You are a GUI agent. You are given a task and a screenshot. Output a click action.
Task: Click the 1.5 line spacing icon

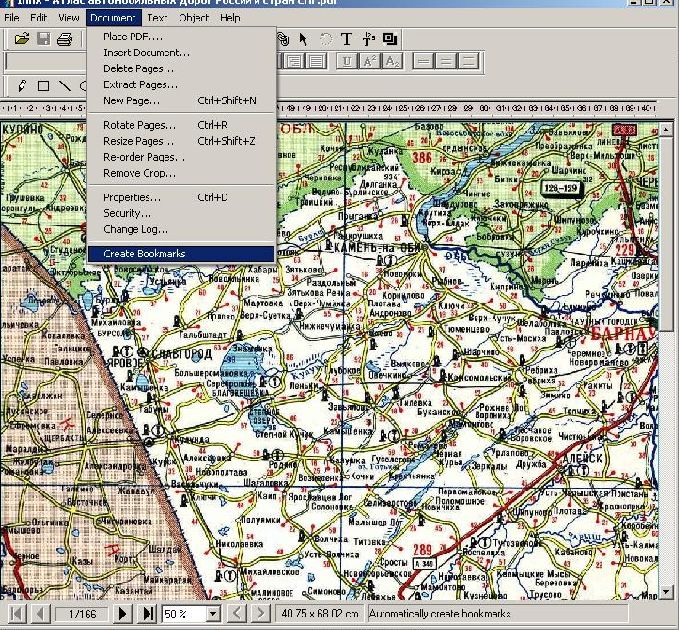click(446, 61)
